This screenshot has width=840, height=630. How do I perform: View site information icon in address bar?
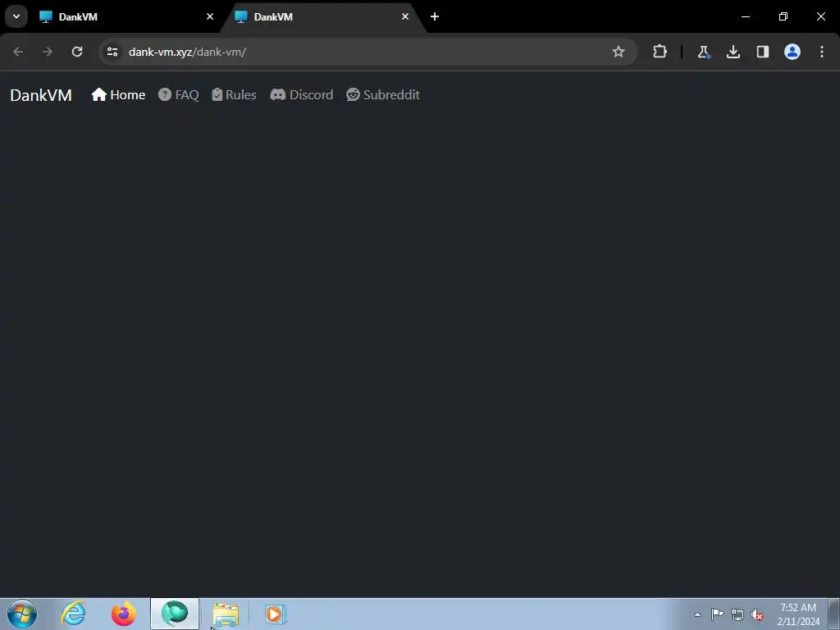click(x=112, y=52)
